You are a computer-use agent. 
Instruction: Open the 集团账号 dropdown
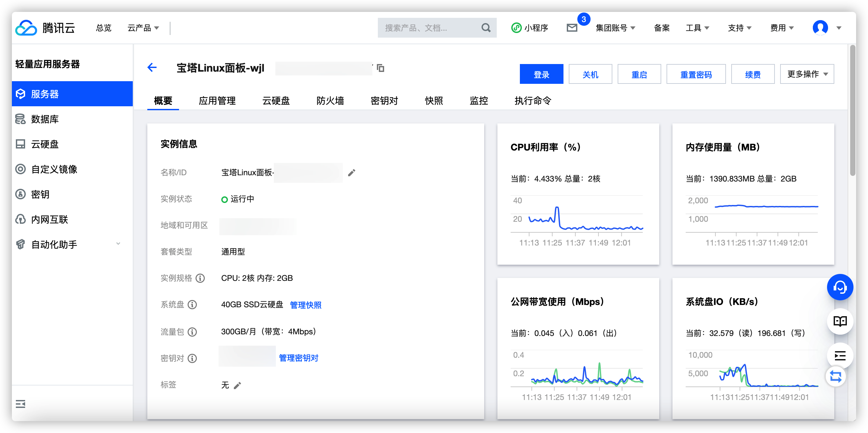click(615, 28)
